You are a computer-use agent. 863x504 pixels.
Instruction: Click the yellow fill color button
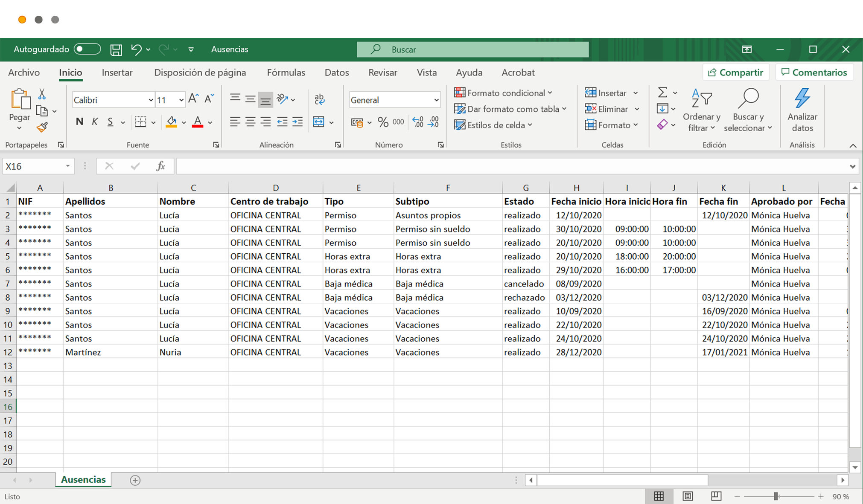click(x=172, y=122)
